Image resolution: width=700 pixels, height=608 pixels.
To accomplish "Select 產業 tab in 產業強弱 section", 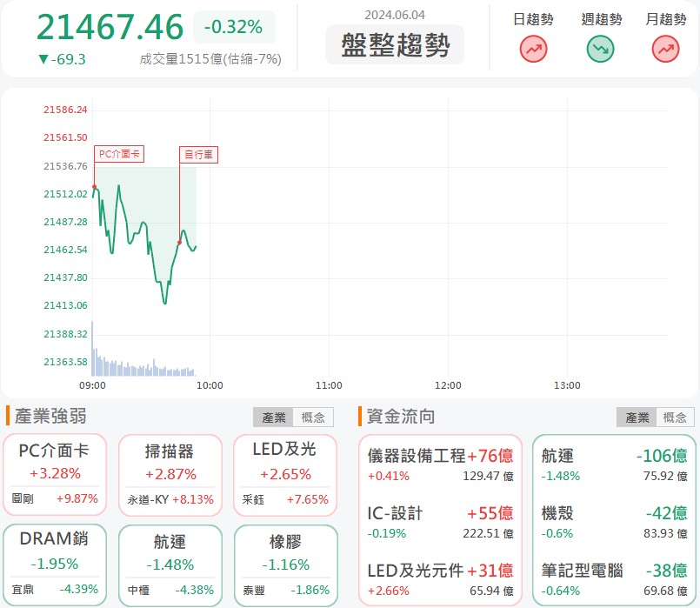I will (273, 418).
